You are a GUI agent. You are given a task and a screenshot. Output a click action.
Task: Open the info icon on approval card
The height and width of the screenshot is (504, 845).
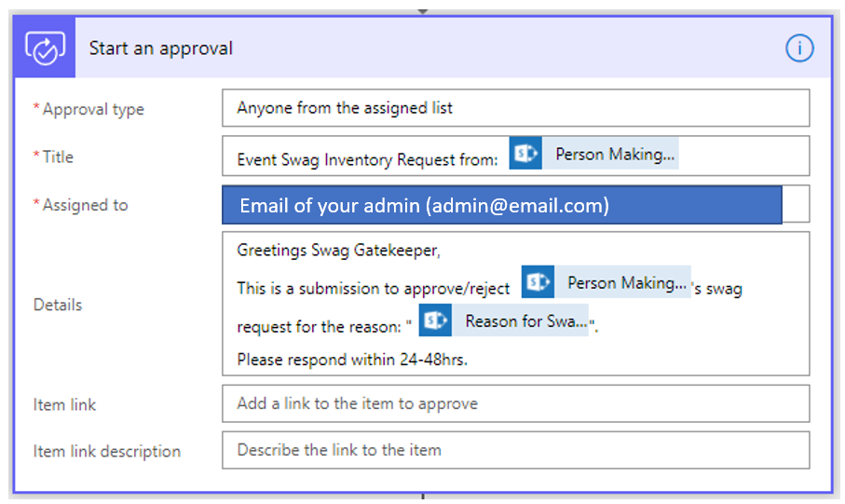(799, 48)
